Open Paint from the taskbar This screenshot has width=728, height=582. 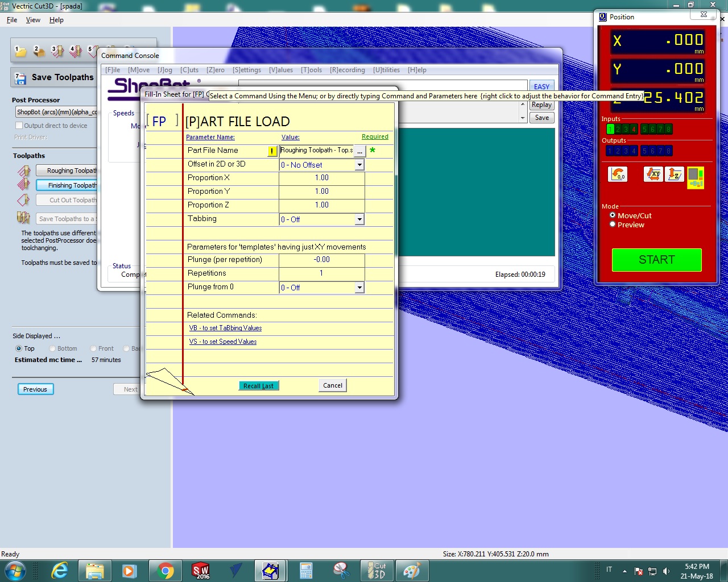tap(412, 571)
